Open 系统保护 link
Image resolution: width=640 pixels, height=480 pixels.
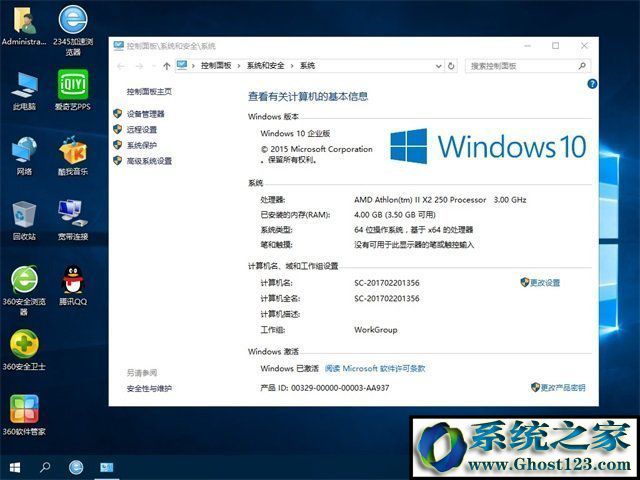[x=142, y=145]
